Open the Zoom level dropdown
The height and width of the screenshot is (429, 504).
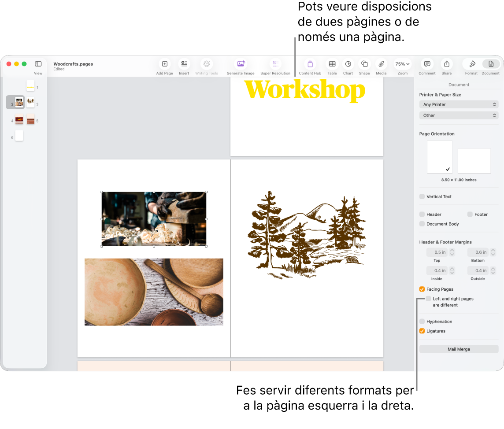(x=402, y=64)
